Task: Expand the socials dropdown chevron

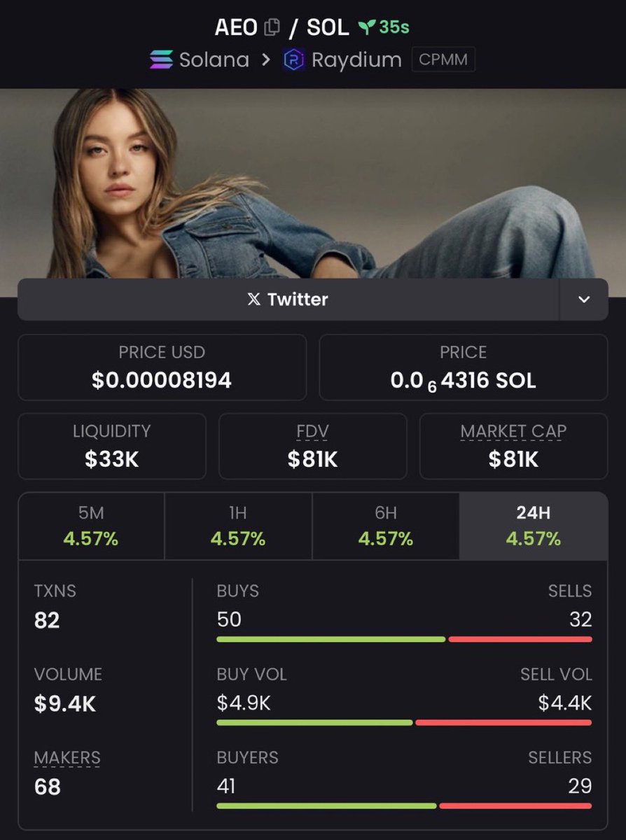Action: (x=584, y=300)
